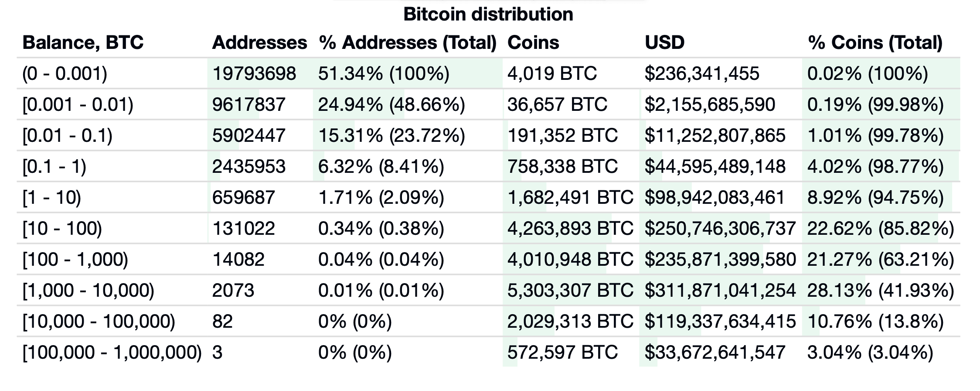Click the "Bitcoin distribution" table title
Viewport: 980px width, 391px height.
pyautogui.click(x=488, y=14)
